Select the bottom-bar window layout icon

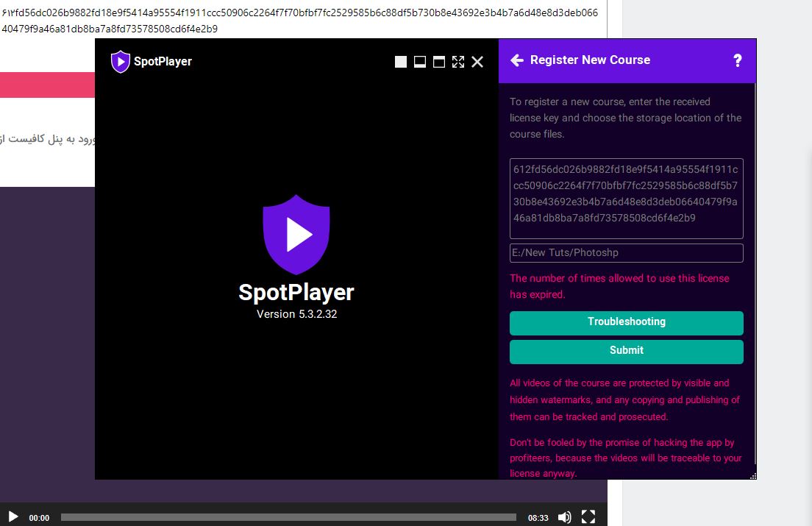coord(420,62)
